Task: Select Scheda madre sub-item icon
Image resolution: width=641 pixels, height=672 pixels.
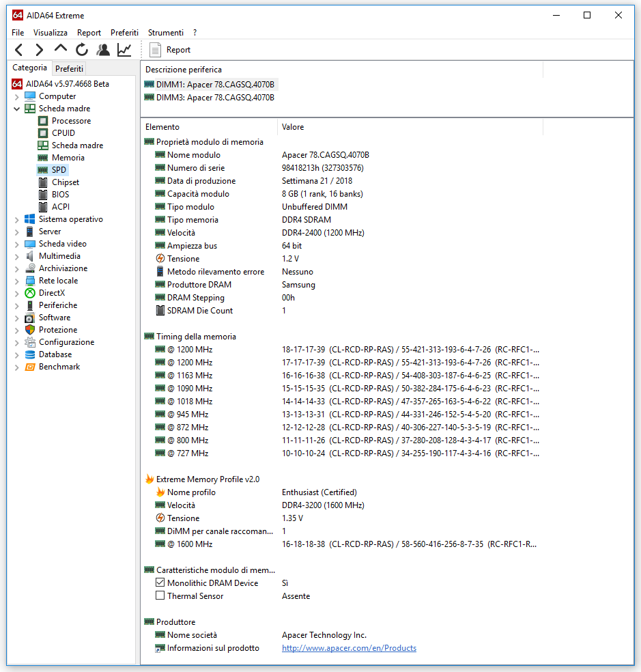Action: pos(43,145)
